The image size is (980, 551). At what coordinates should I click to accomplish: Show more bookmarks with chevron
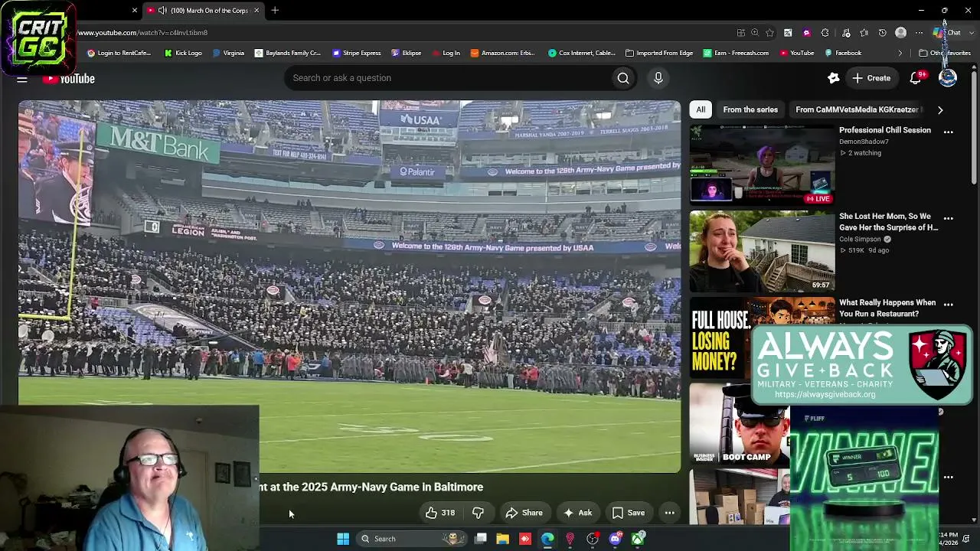(900, 54)
